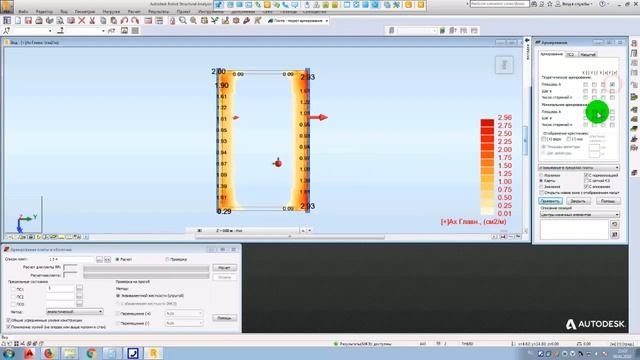Click the Применить button
The image size is (640, 360).
[550, 201]
